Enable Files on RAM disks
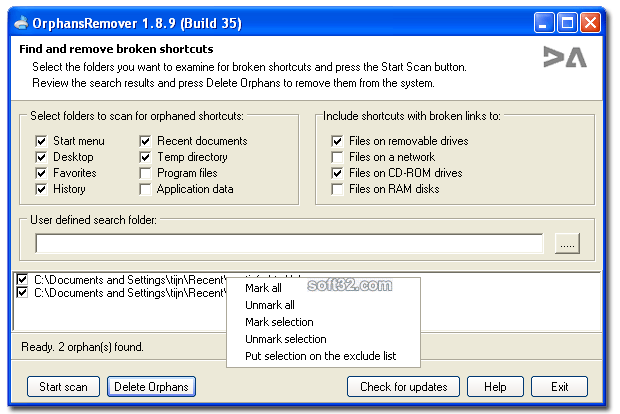The height and width of the screenshot is (414, 620). (337, 189)
